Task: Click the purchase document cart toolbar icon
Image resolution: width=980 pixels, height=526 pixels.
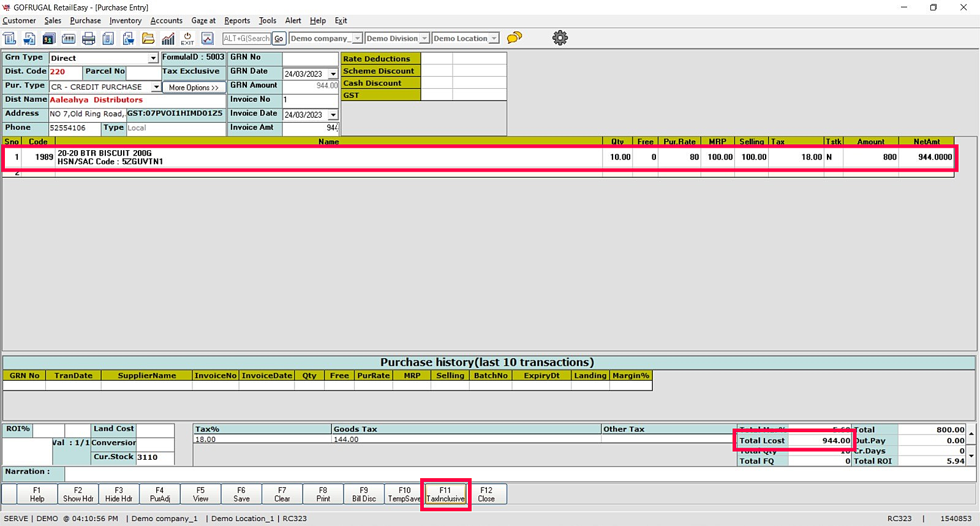Action: 128,38
